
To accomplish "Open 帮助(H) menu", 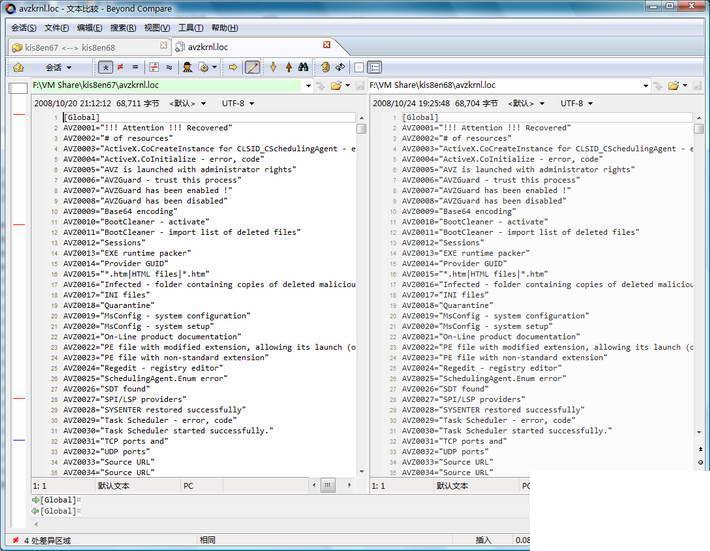I will tap(225, 28).
